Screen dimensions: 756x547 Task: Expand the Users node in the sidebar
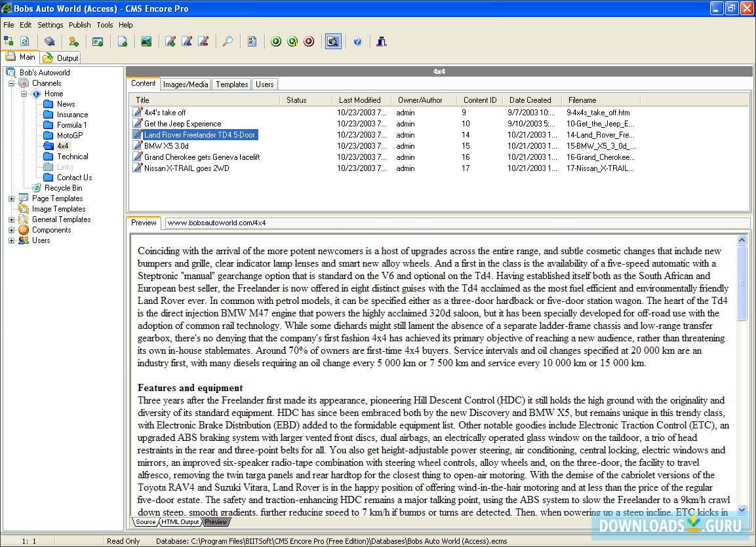pyautogui.click(x=10, y=240)
